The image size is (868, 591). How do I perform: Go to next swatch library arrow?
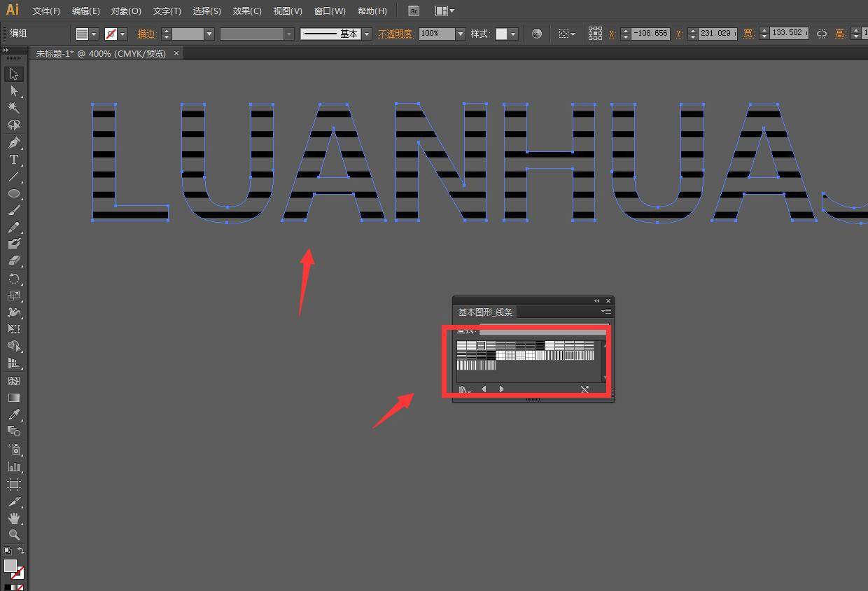(501, 389)
